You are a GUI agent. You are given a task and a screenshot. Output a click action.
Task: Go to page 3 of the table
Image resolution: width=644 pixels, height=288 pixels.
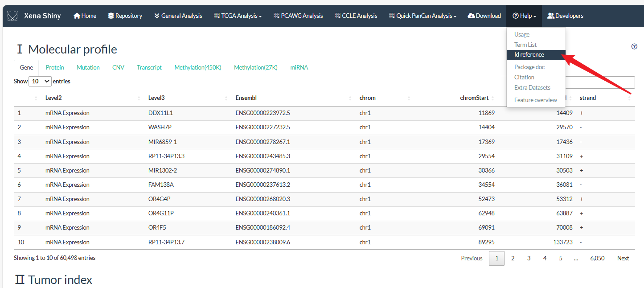529,258
